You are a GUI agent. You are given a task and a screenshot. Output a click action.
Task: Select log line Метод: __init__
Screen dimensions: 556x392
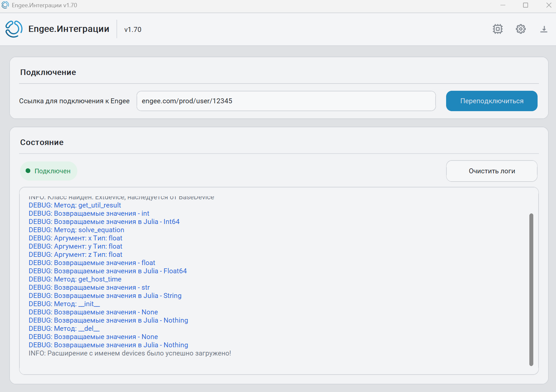(x=64, y=304)
